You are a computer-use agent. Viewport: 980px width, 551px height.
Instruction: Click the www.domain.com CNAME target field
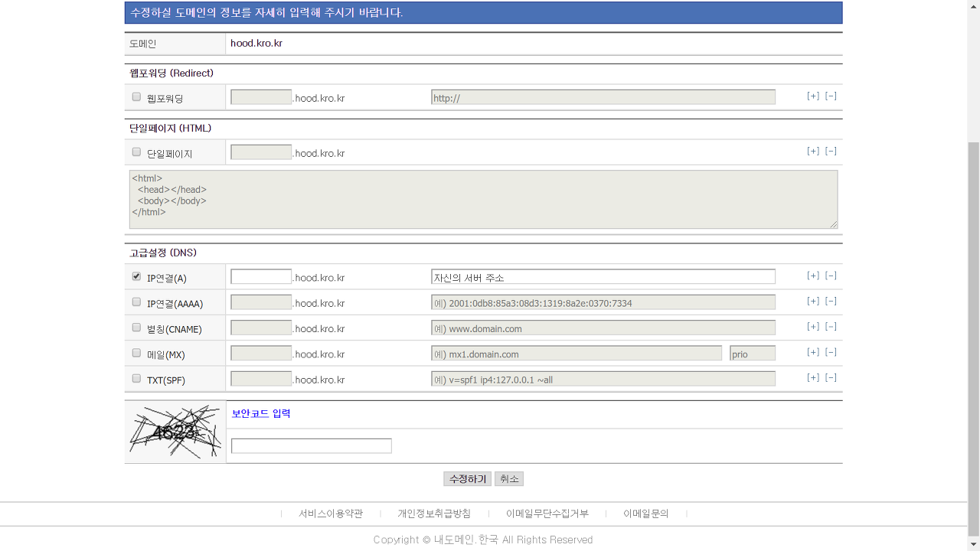tap(603, 328)
